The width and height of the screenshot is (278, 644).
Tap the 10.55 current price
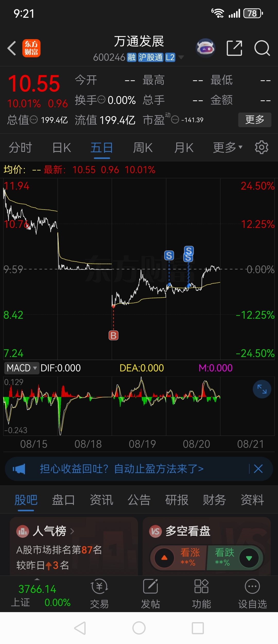(x=34, y=84)
